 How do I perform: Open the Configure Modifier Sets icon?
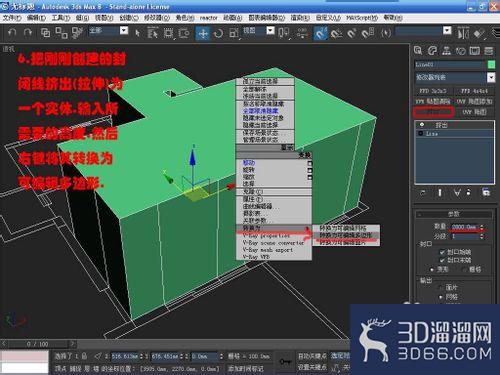click(486, 192)
